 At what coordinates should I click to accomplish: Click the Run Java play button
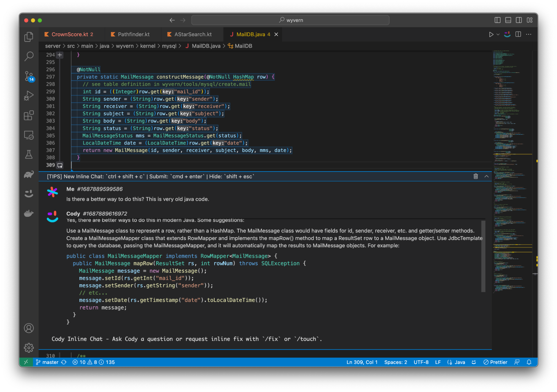pyautogui.click(x=491, y=34)
